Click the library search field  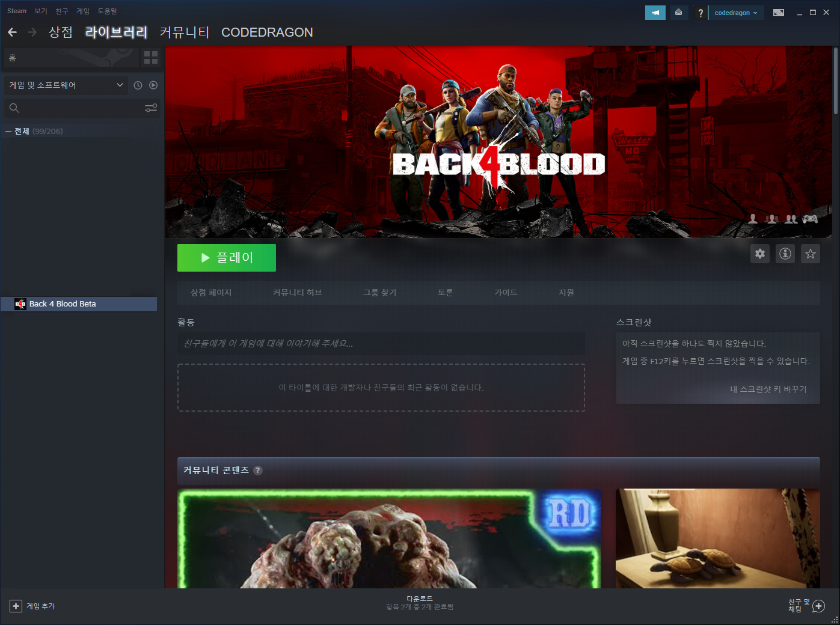pos(82,108)
